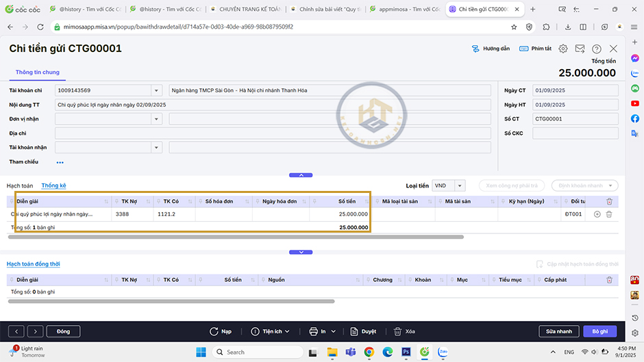The width and height of the screenshot is (644, 362).
Task: Open the help question mark icon
Action: tap(597, 49)
